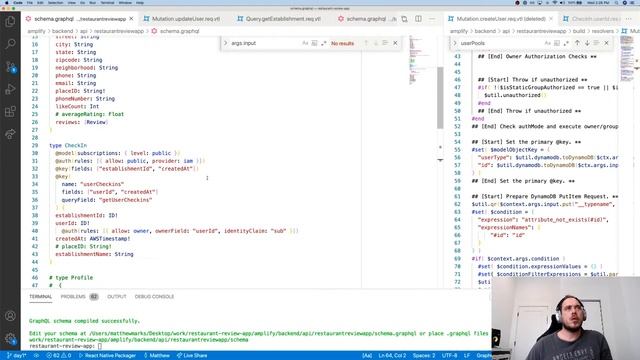
Task: Close the args.input find widget
Action: pos(395,43)
